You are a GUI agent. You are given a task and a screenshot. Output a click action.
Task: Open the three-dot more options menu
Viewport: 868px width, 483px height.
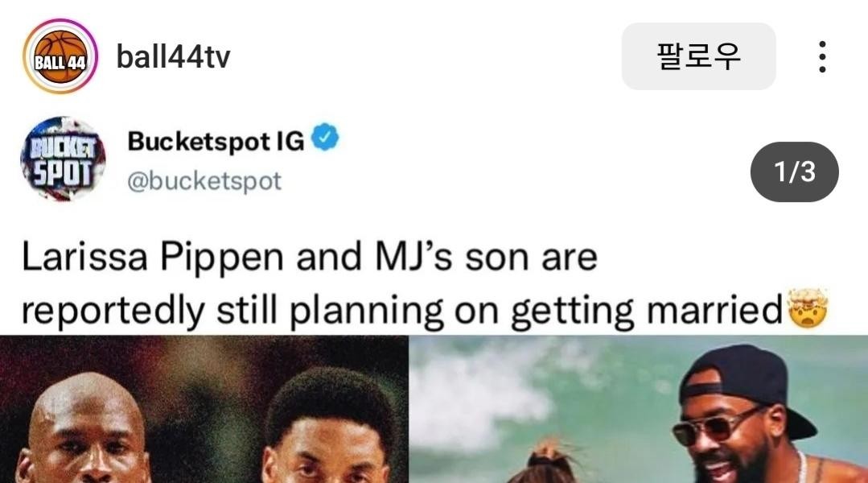click(823, 56)
